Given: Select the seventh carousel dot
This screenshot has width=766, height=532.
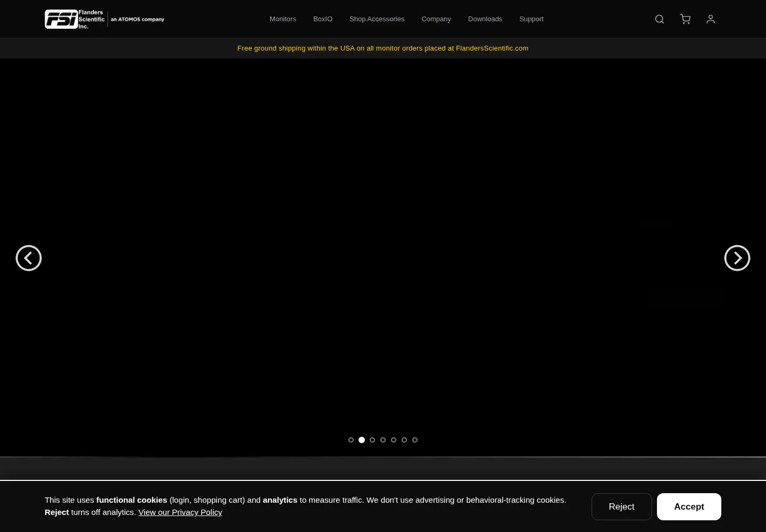Looking at the screenshot, I should coord(415,440).
